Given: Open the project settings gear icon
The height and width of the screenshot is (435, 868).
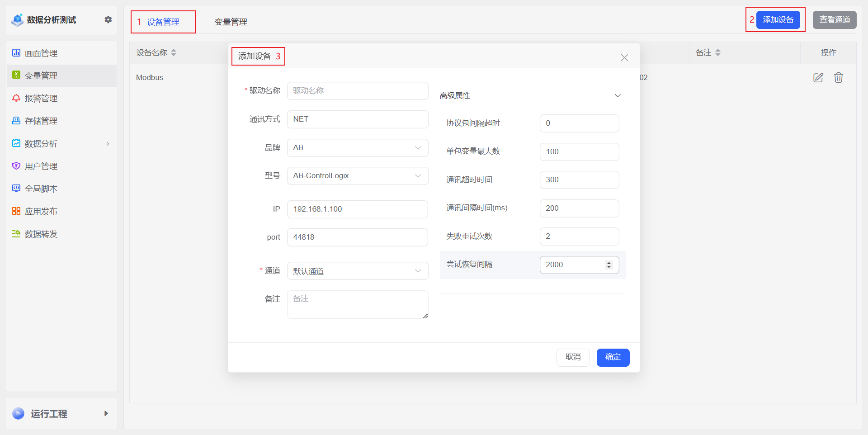Looking at the screenshot, I should pyautogui.click(x=108, y=19).
